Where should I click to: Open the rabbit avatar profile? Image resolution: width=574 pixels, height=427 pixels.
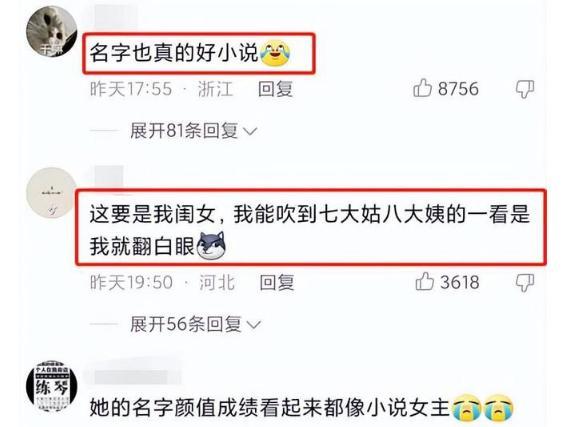[52, 32]
